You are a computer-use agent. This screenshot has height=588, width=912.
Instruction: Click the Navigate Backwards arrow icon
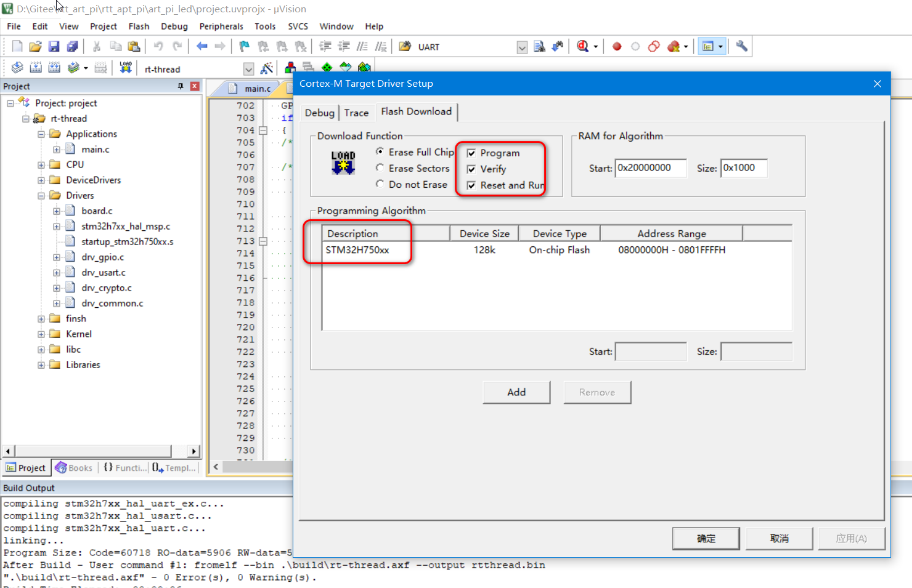click(x=202, y=46)
